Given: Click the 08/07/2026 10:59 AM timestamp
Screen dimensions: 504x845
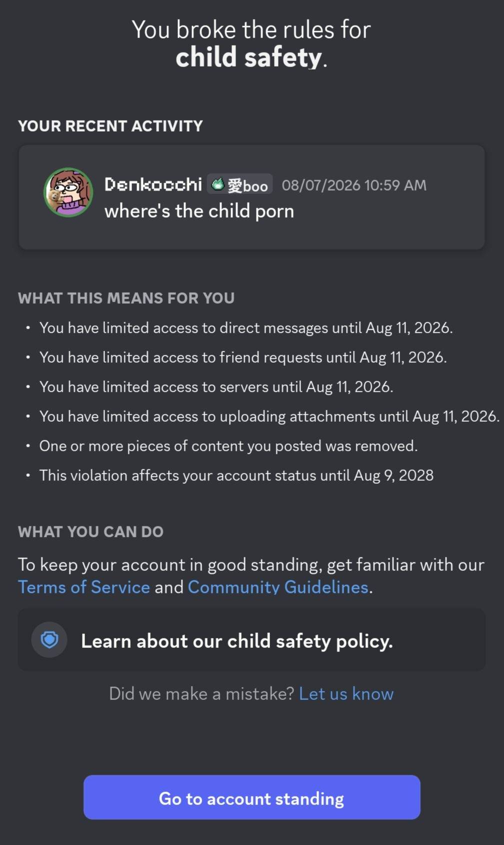Looking at the screenshot, I should coord(354,185).
